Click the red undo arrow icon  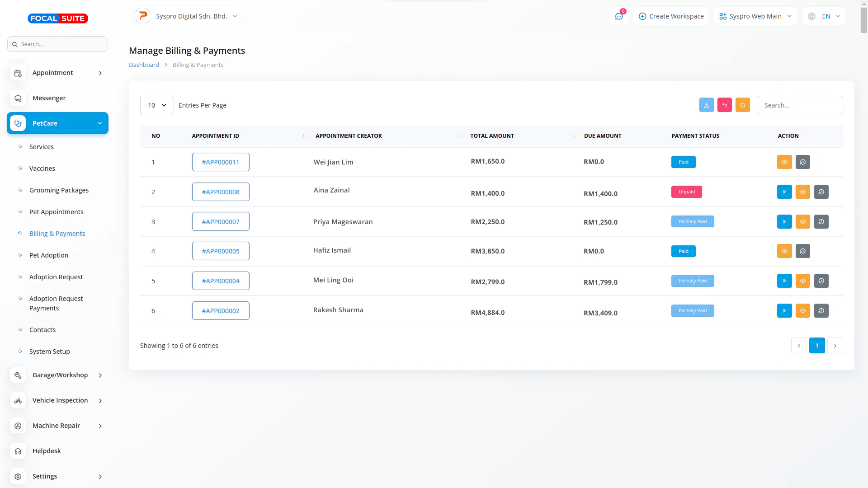[x=724, y=105]
